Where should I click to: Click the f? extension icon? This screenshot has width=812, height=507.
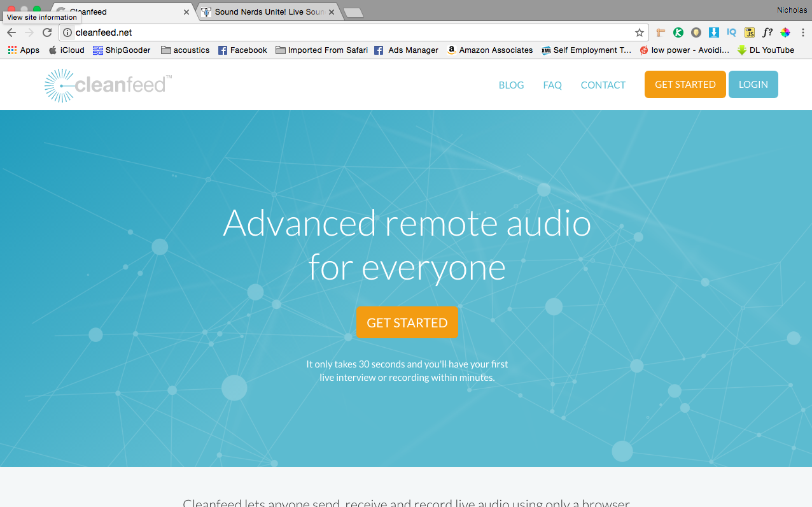(x=767, y=32)
